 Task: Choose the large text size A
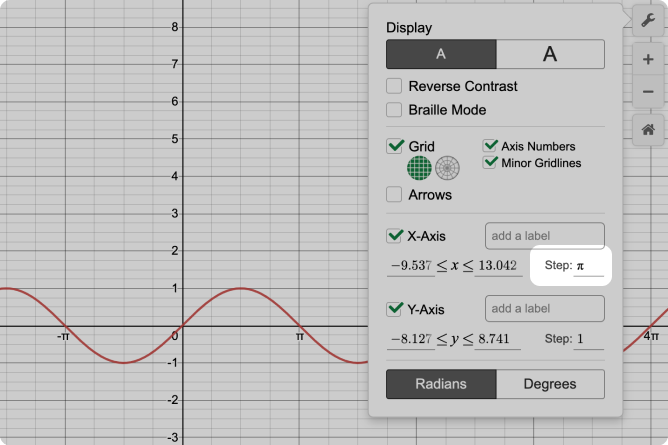coord(550,54)
